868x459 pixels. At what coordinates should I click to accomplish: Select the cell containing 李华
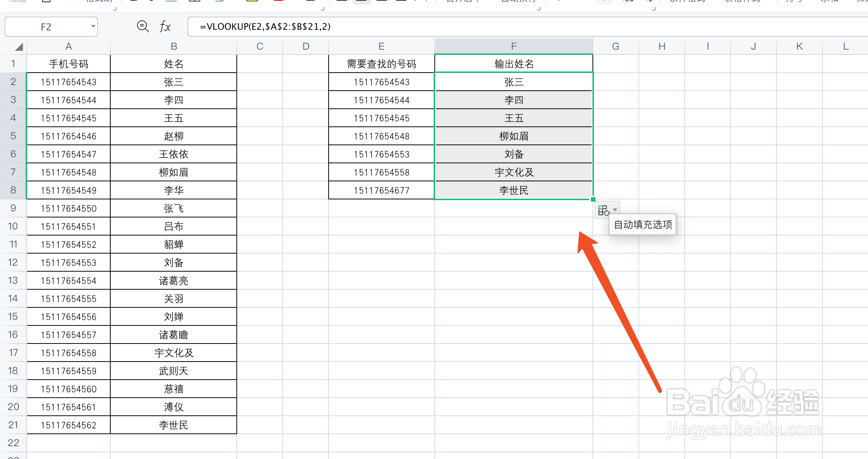(174, 190)
